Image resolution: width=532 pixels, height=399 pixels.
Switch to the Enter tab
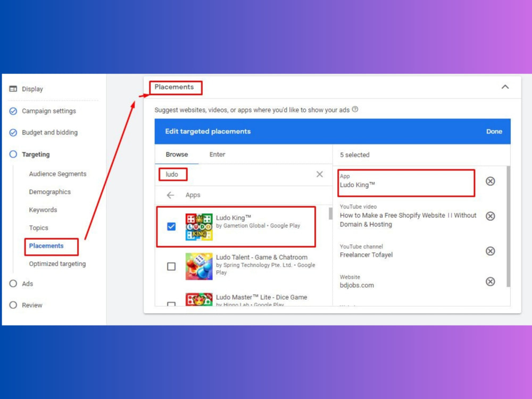click(x=217, y=154)
